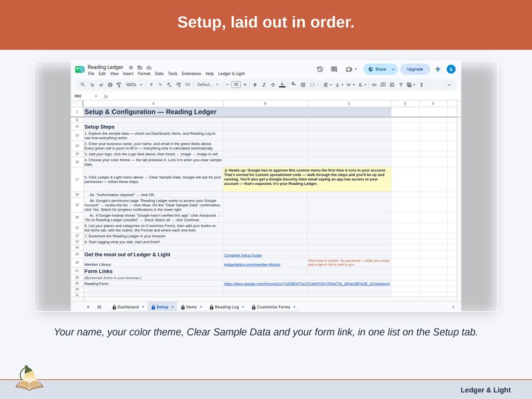The width and height of the screenshot is (532, 399).
Task: Click the Upgrade button
Action: coord(415,69)
